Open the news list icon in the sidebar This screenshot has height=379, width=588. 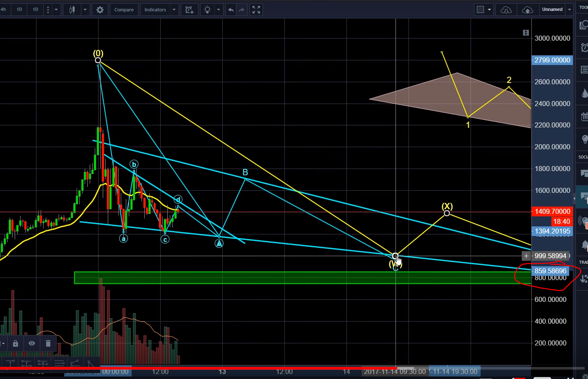point(583,70)
